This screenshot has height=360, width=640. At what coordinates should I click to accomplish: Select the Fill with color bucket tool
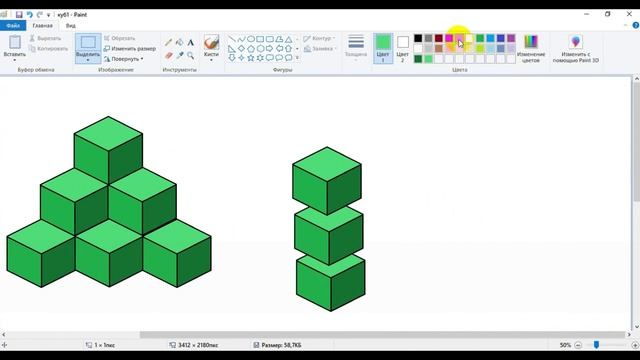pos(180,42)
